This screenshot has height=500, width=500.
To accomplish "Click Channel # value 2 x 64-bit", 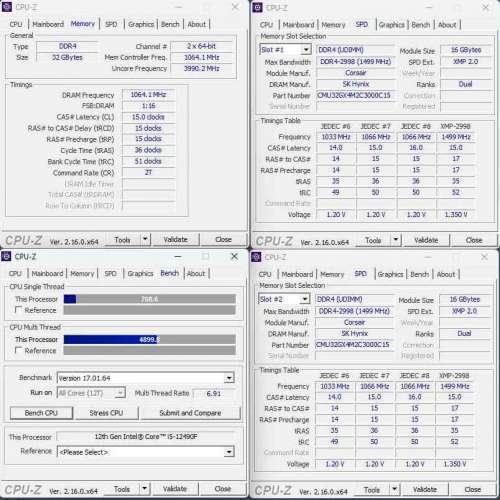I will click(x=202, y=46).
